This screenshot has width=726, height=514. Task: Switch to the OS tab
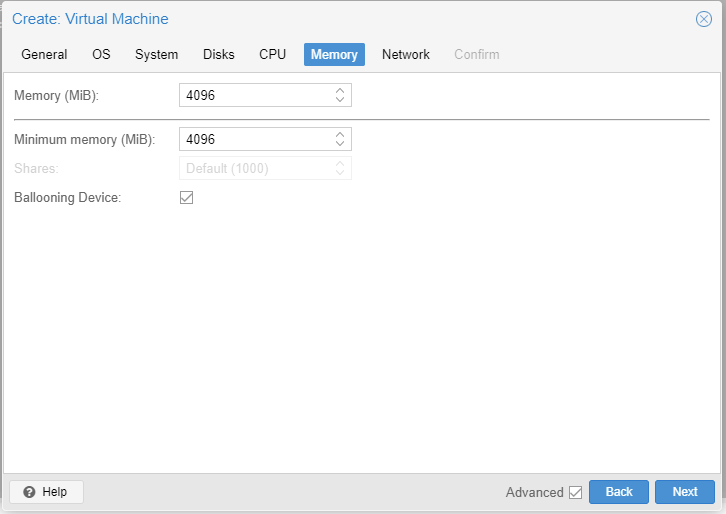(101, 54)
